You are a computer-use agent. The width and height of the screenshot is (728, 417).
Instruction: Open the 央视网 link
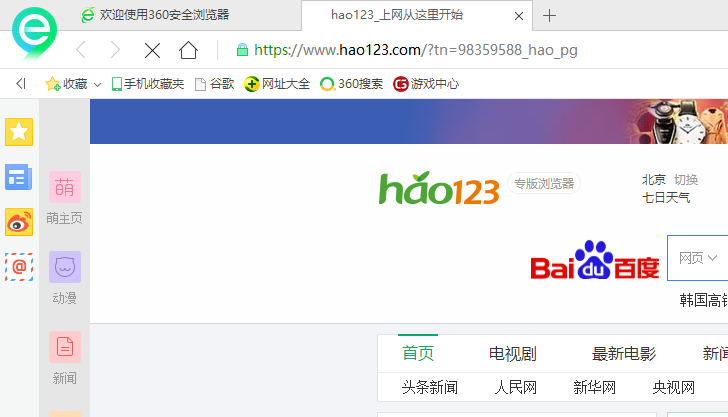point(674,387)
